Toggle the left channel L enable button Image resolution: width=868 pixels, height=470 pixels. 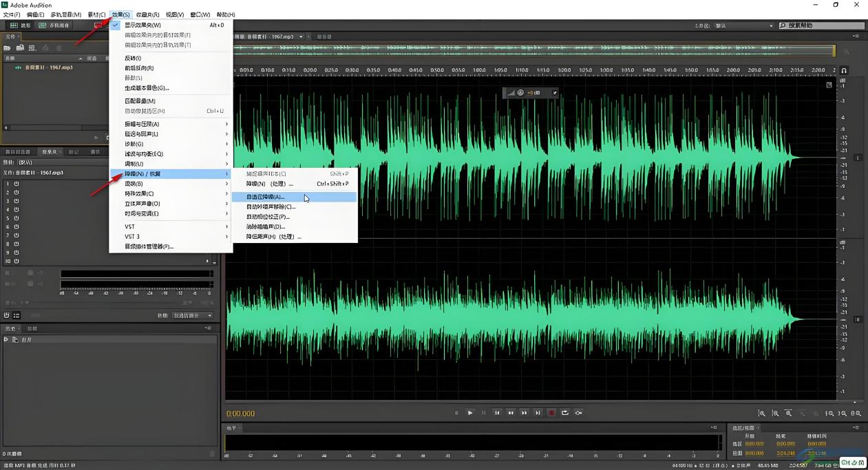pyautogui.click(x=858, y=158)
